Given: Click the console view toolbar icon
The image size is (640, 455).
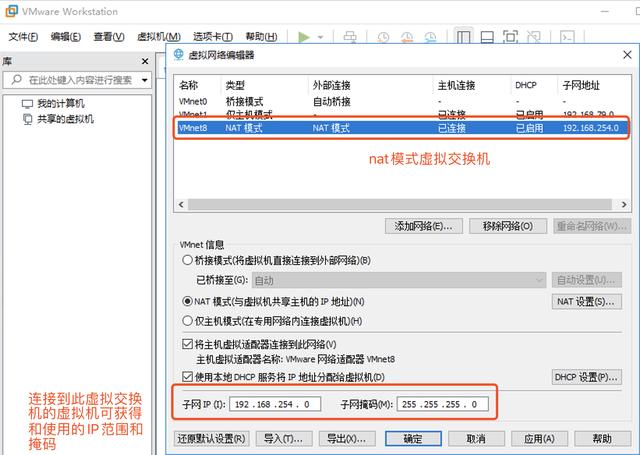Looking at the screenshot, I should (567, 37).
